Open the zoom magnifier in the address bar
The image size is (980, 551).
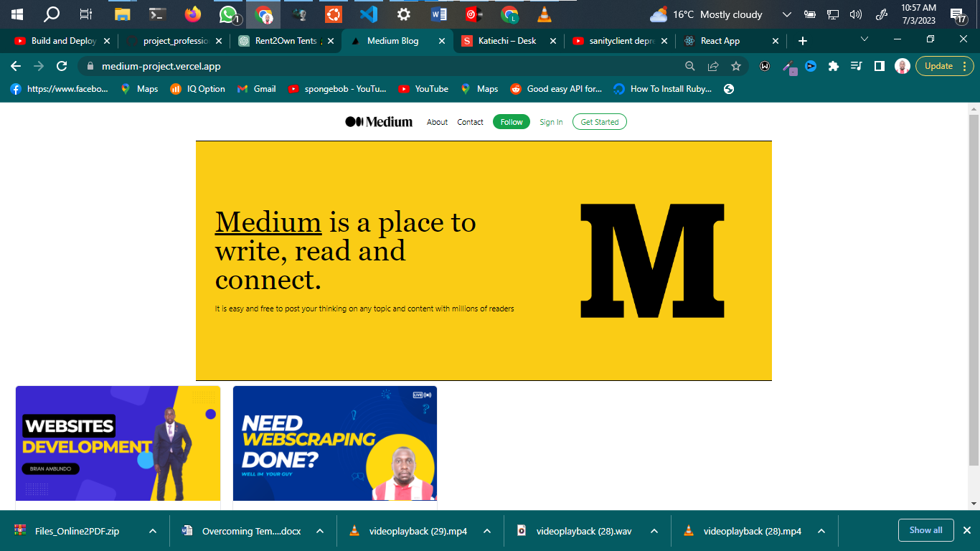[x=690, y=66]
